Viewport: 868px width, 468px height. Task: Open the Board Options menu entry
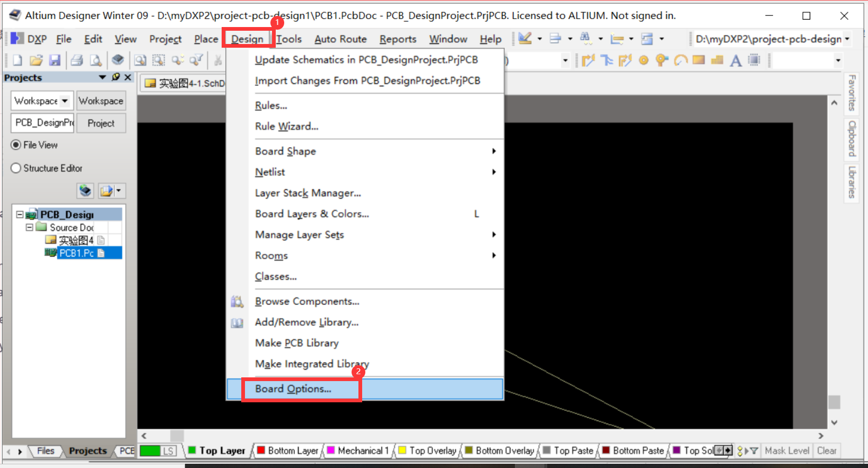365,388
